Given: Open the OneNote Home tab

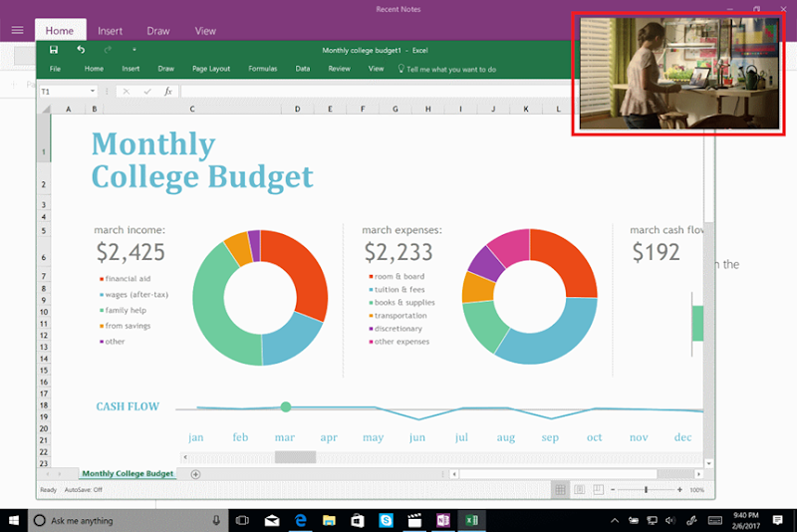Looking at the screenshot, I should [x=60, y=31].
